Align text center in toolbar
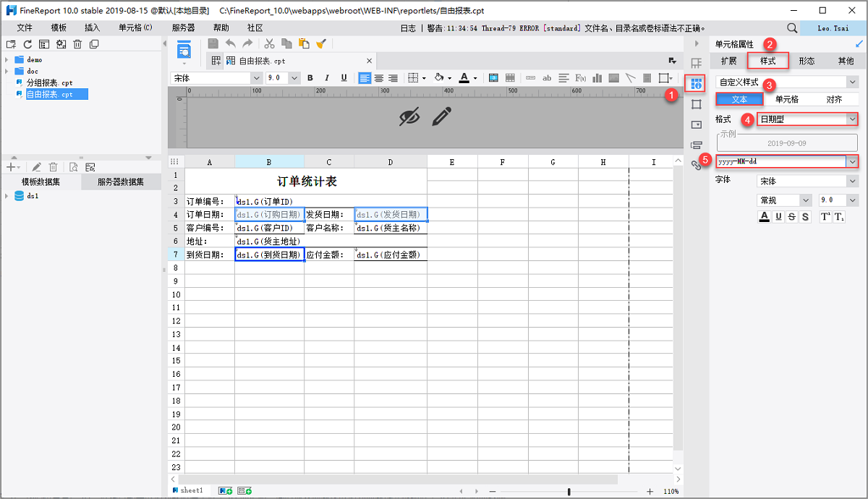The width and height of the screenshot is (868, 499). [378, 78]
